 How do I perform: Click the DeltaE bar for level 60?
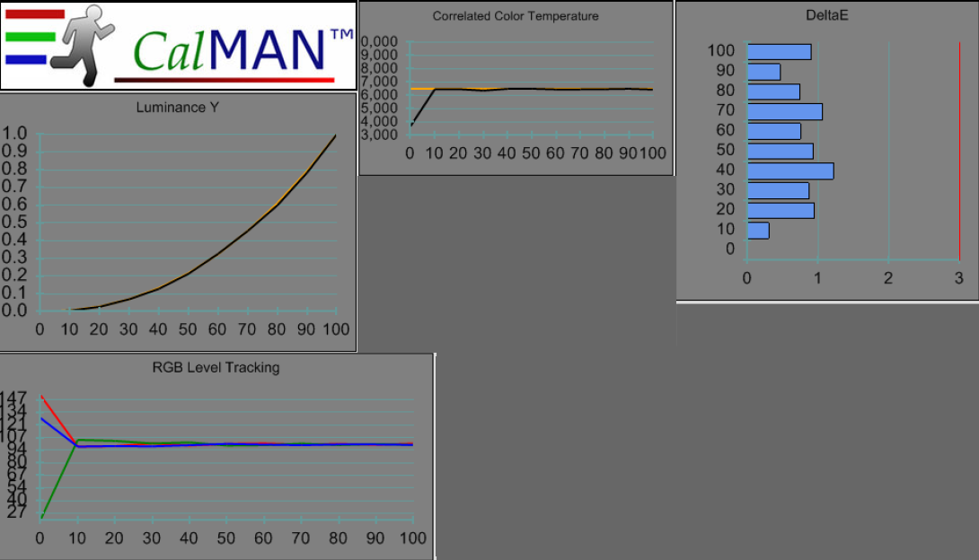pyautogui.click(x=774, y=132)
